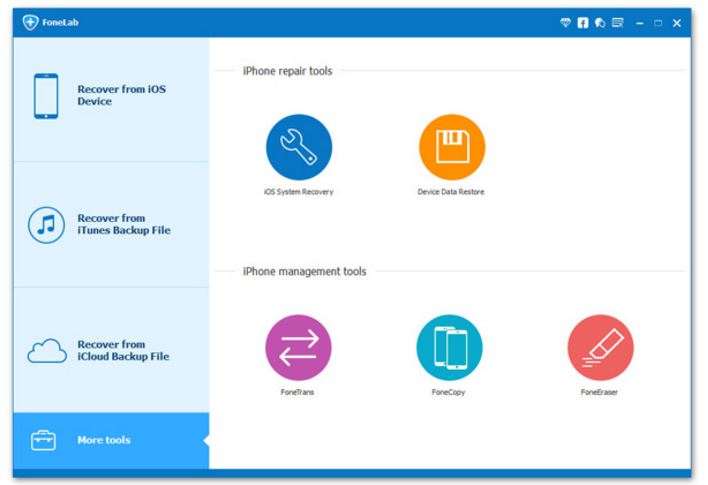Image resolution: width=708 pixels, height=485 pixels.
Task: Select the More tools tab
Action: tap(111, 441)
